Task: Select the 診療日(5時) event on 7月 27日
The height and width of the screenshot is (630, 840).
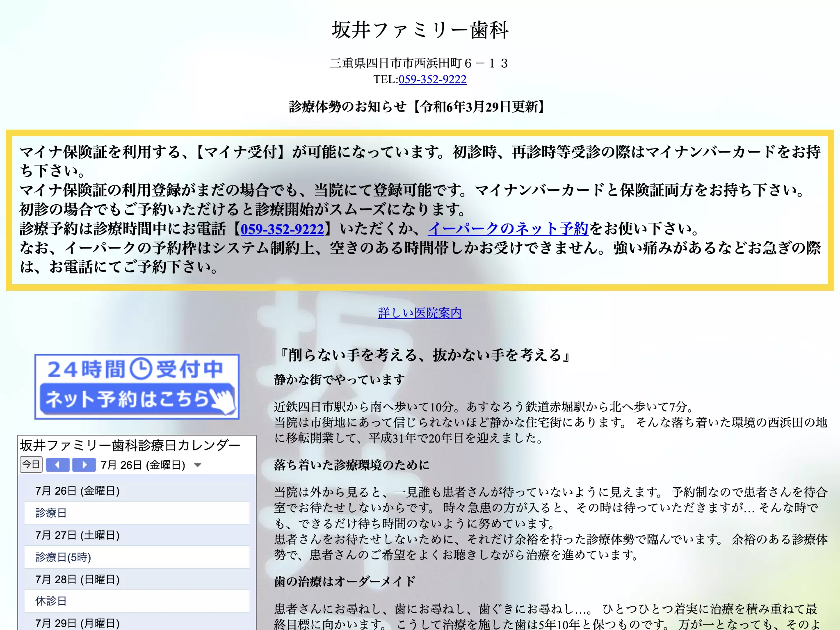Action: (137, 557)
